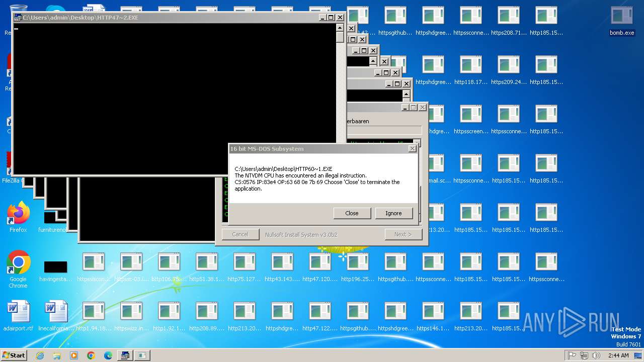Viewport: 644px width, 362px height.
Task: Select the http47.122... desktop shortcut
Action: point(320,317)
